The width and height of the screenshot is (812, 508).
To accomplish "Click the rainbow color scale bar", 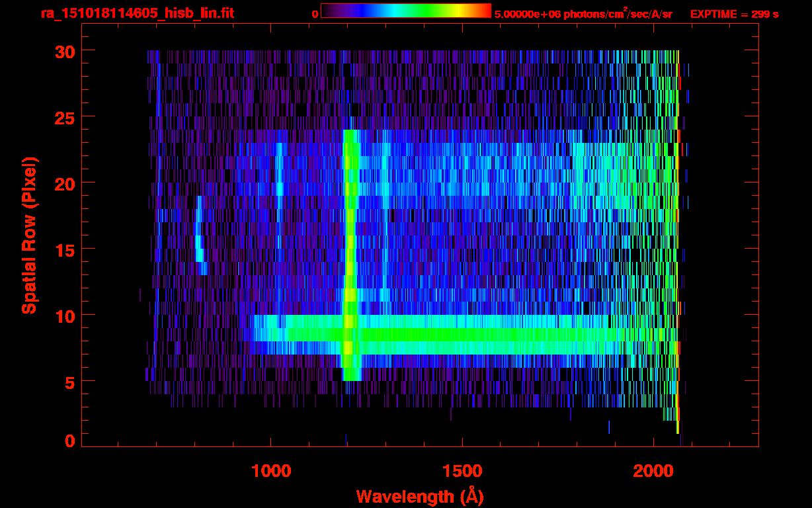I will coord(406,11).
